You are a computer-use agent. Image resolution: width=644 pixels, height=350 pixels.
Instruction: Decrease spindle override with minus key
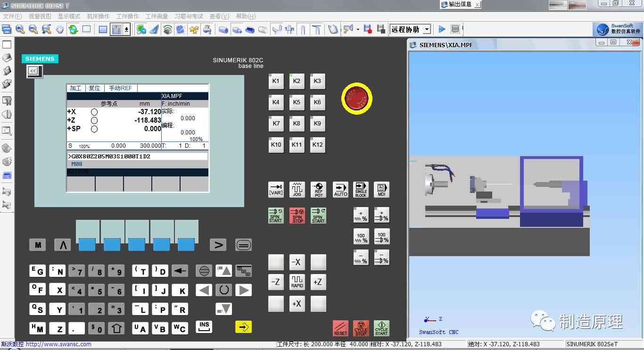[x=381, y=258]
